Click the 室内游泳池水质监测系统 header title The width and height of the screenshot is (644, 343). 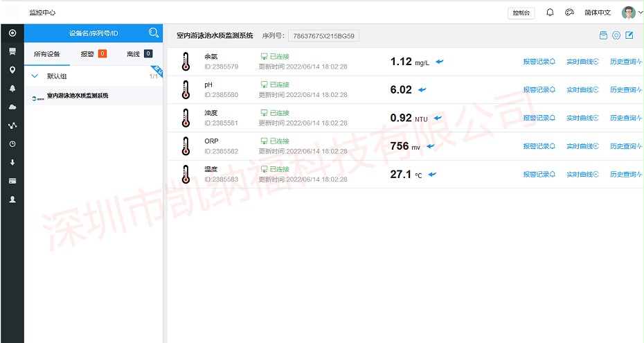[x=215, y=36]
